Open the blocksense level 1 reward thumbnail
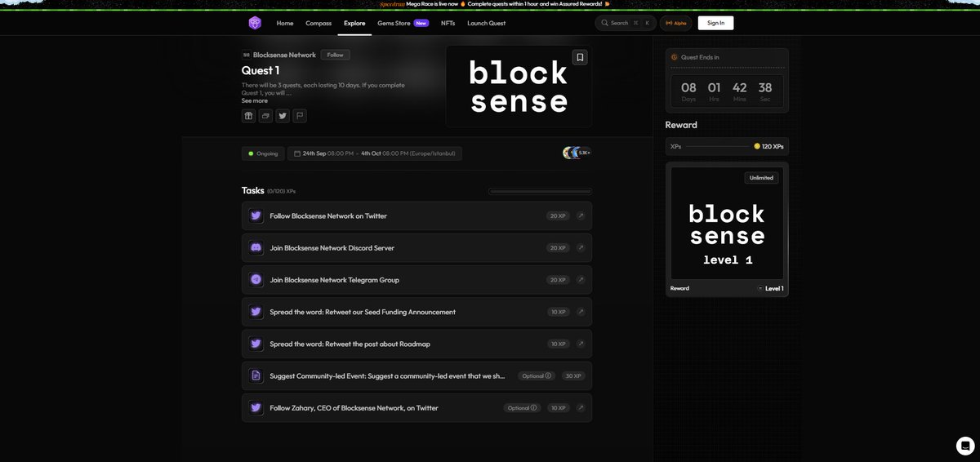Screen dimensions: 980x462 (x=727, y=224)
